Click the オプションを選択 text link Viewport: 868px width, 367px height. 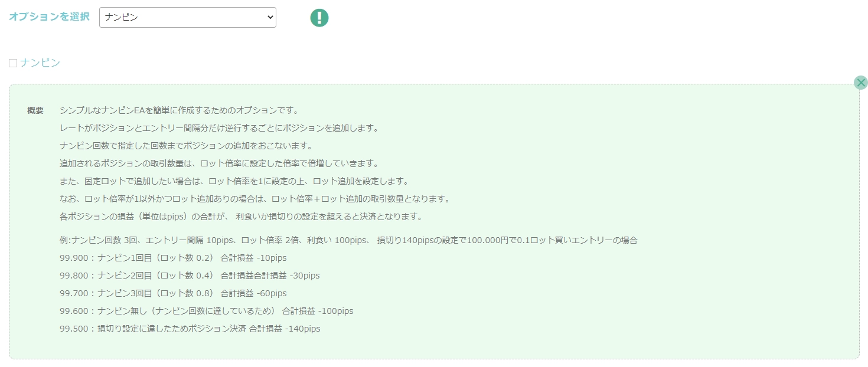pyautogui.click(x=48, y=17)
